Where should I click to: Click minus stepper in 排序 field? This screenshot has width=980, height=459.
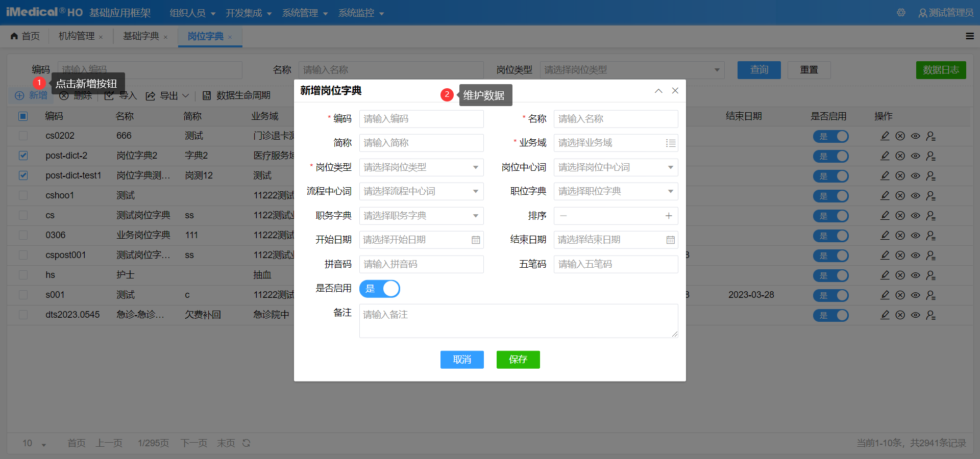pyautogui.click(x=563, y=216)
